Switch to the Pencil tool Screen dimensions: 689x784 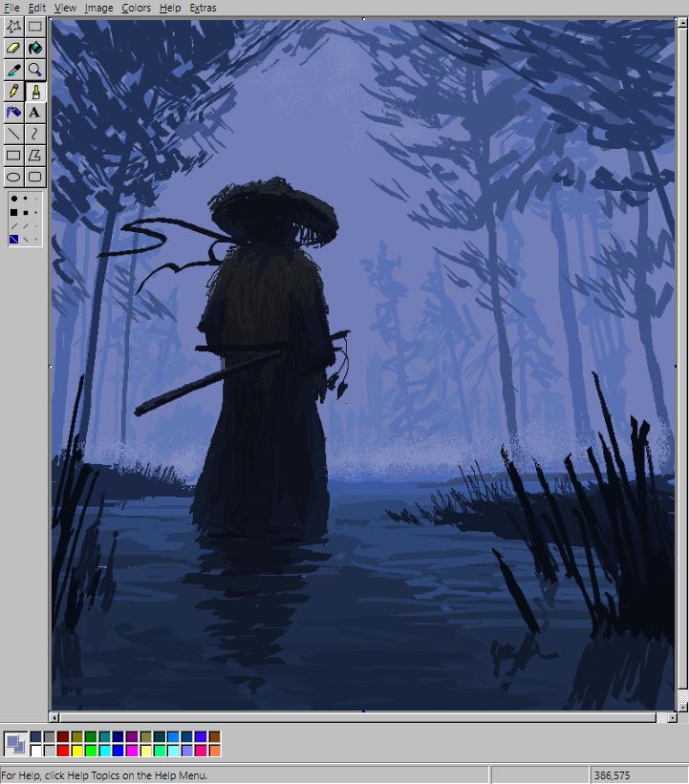[x=13, y=91]
